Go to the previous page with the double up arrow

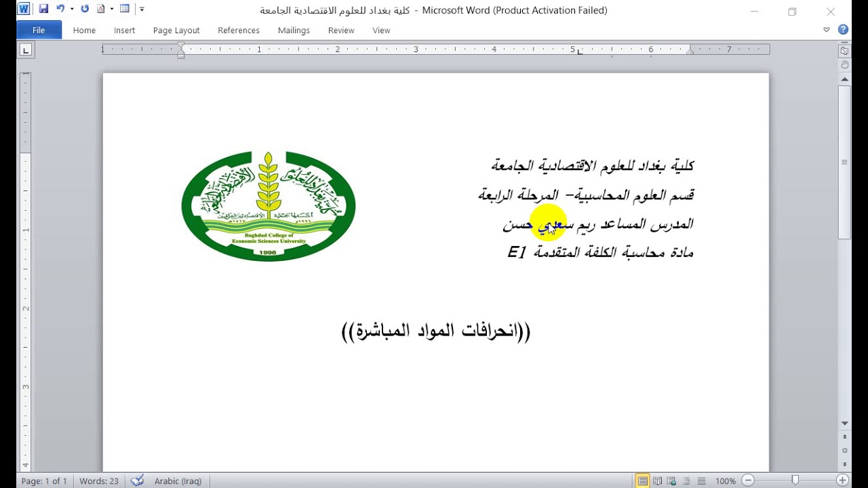point(844,438)
